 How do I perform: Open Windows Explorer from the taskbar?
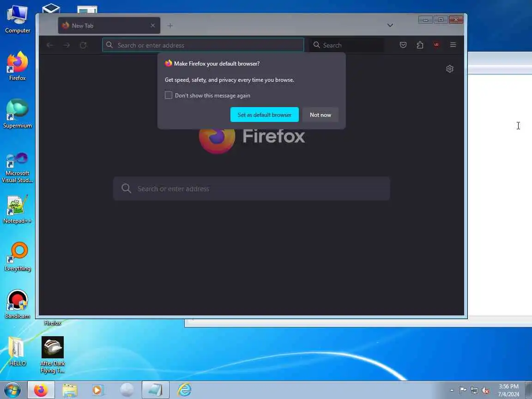[x=70, y=390]
